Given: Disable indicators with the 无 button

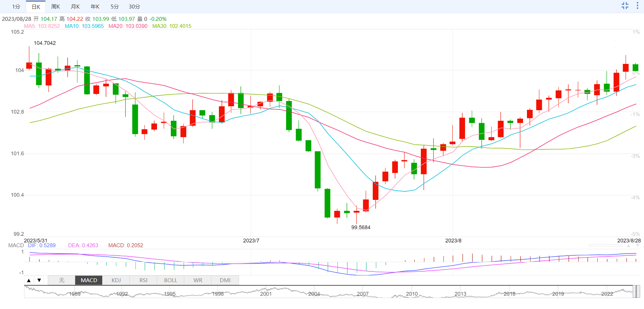Looking at the screenshot, I should coord(62,280).
